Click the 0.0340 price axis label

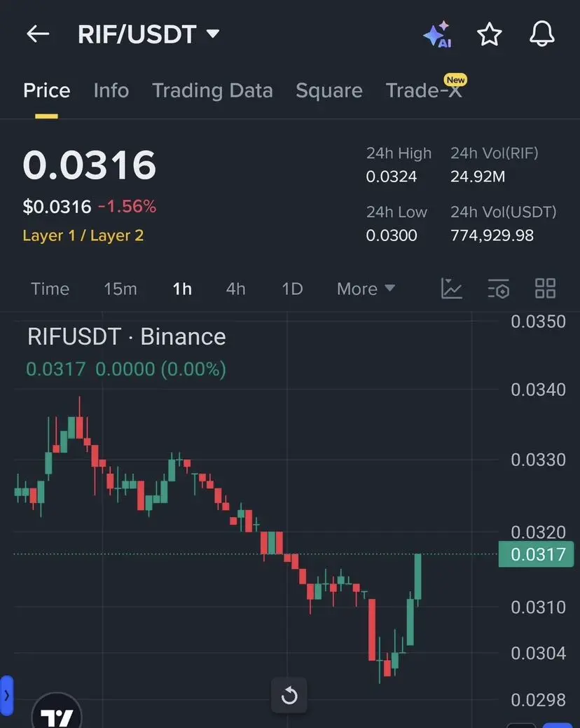[x=538, y=390]
